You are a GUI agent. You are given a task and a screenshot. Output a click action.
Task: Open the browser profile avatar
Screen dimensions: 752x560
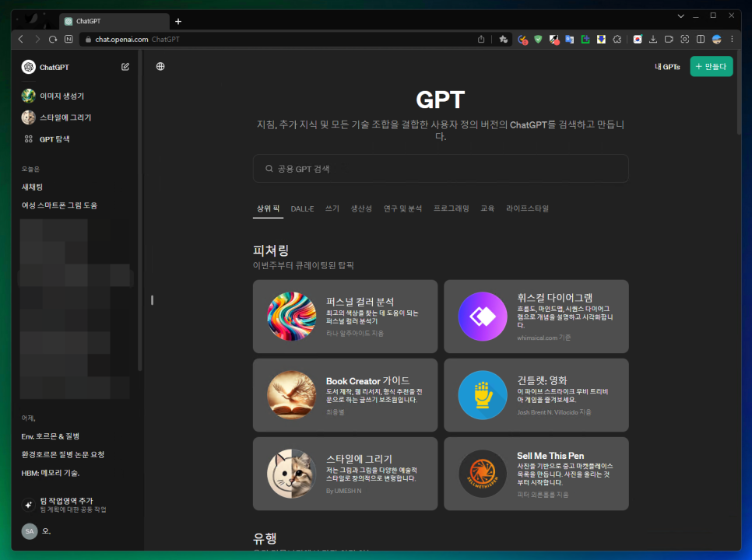point(716,40)
